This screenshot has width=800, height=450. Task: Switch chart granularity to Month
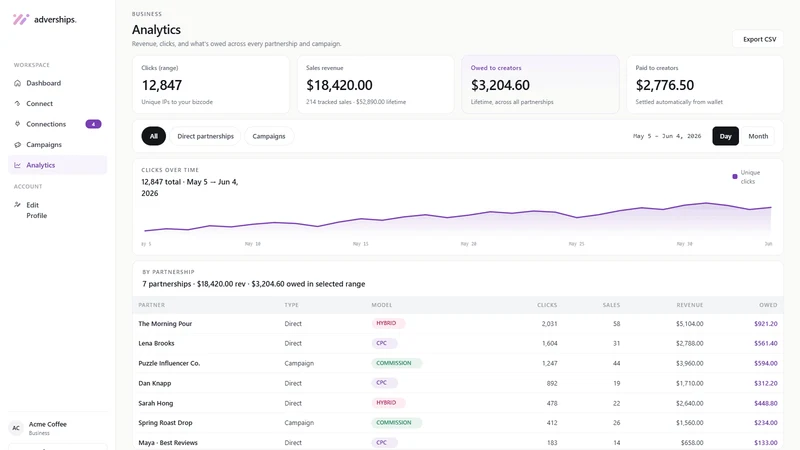click(x=758, y=136)
